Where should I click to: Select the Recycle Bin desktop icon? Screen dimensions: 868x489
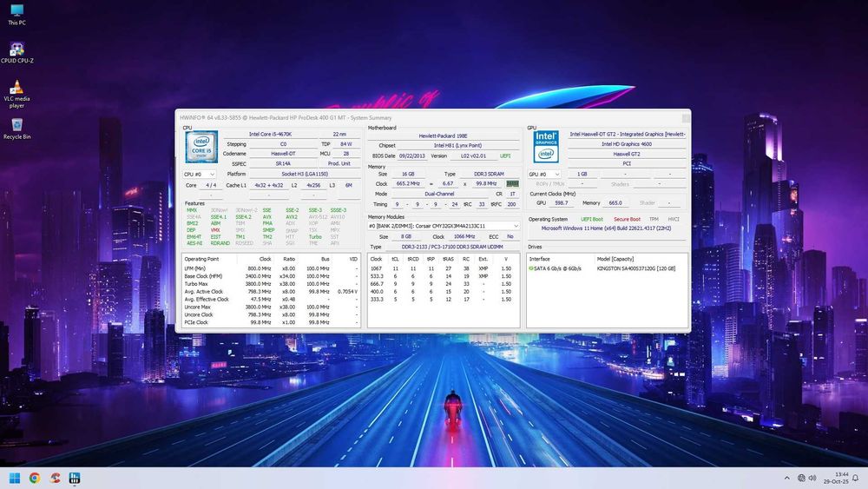coord(16,129)
